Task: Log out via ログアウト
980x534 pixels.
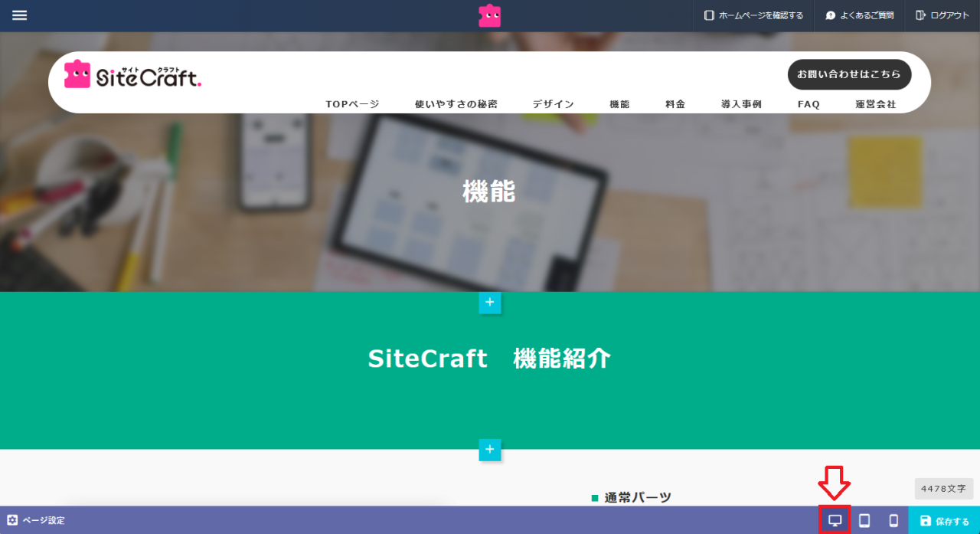Action: tap(942, 15)
